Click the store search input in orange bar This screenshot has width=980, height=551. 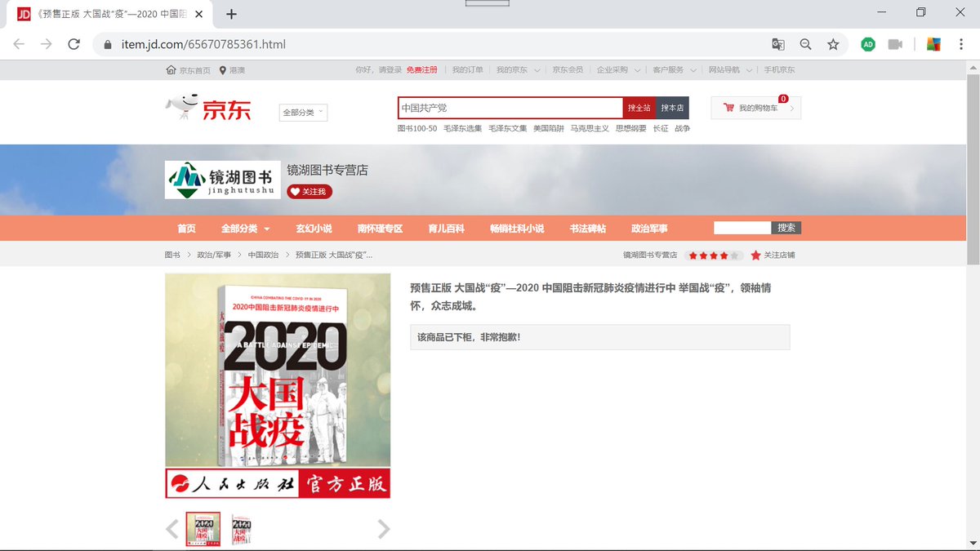click(742, 228)
